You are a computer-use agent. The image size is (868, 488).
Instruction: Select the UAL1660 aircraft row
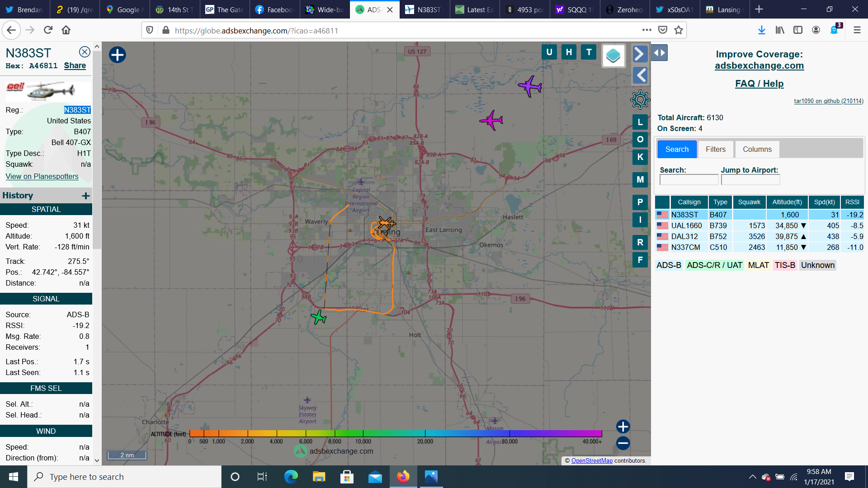tap(759, 225)
